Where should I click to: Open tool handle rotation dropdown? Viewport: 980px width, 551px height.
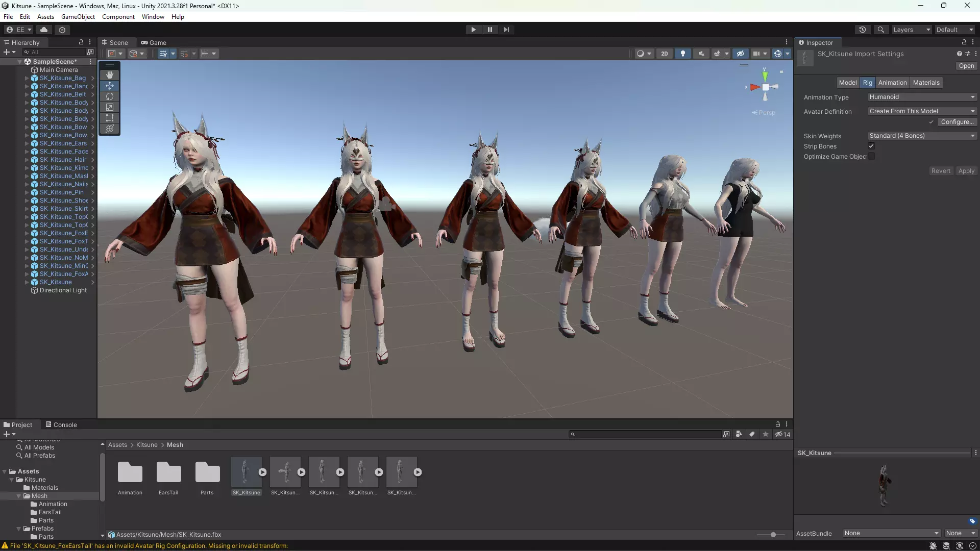coord(137,54)
